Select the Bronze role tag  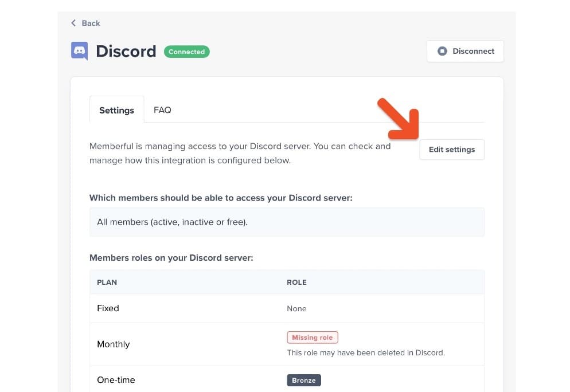[304, 380]
